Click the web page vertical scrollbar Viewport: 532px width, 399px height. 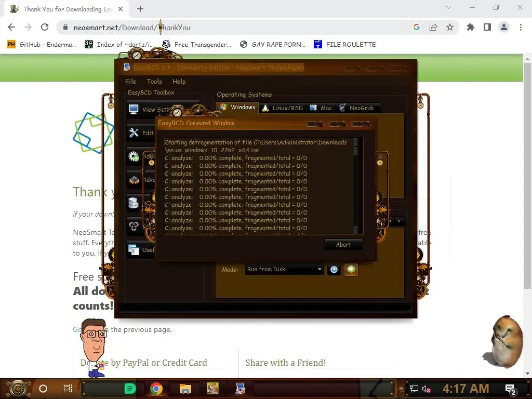pos(527,177)
